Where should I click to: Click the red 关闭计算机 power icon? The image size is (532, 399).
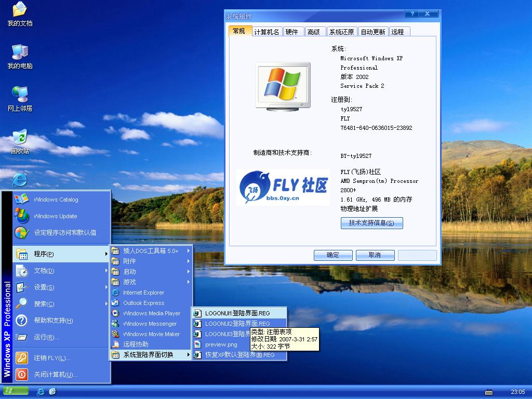pos(21,374)
